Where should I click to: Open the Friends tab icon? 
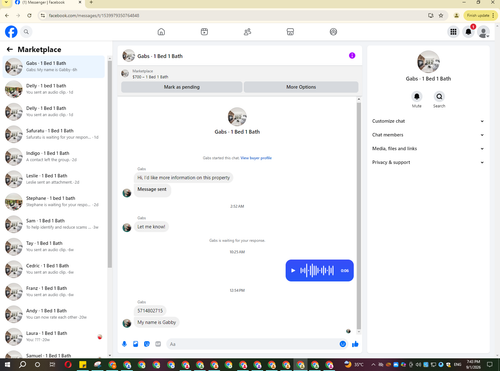click(247, 32)
